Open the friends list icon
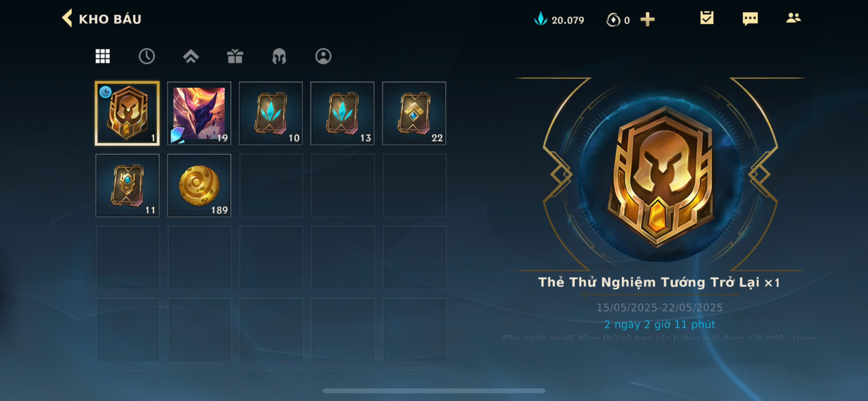This screenshot has height=401, width=868. 793,18
